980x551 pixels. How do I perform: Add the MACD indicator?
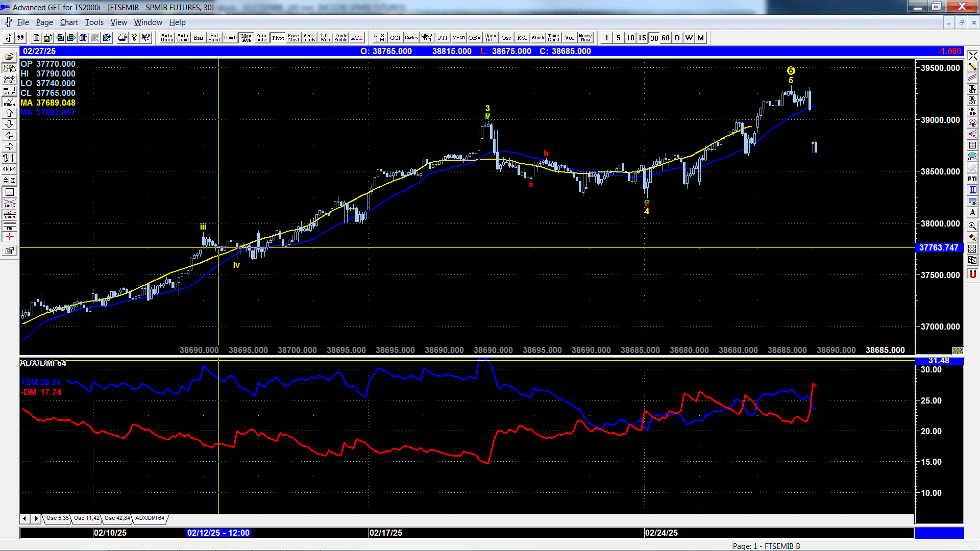click(458, 38)
